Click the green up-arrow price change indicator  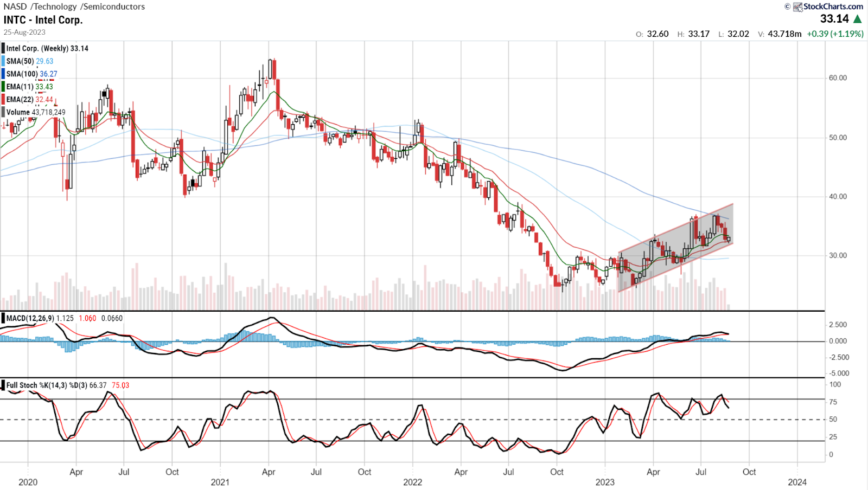(x=858, y=19)
